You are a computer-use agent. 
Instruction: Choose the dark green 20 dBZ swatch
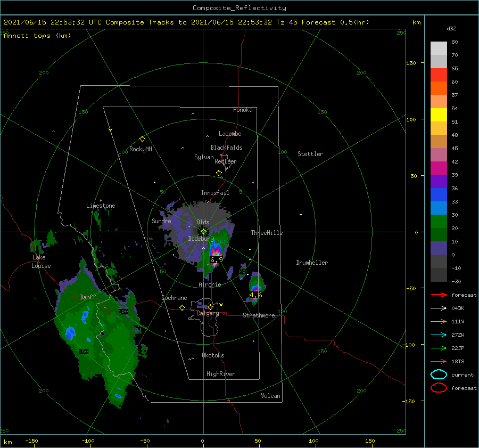(x=439, y=234)
